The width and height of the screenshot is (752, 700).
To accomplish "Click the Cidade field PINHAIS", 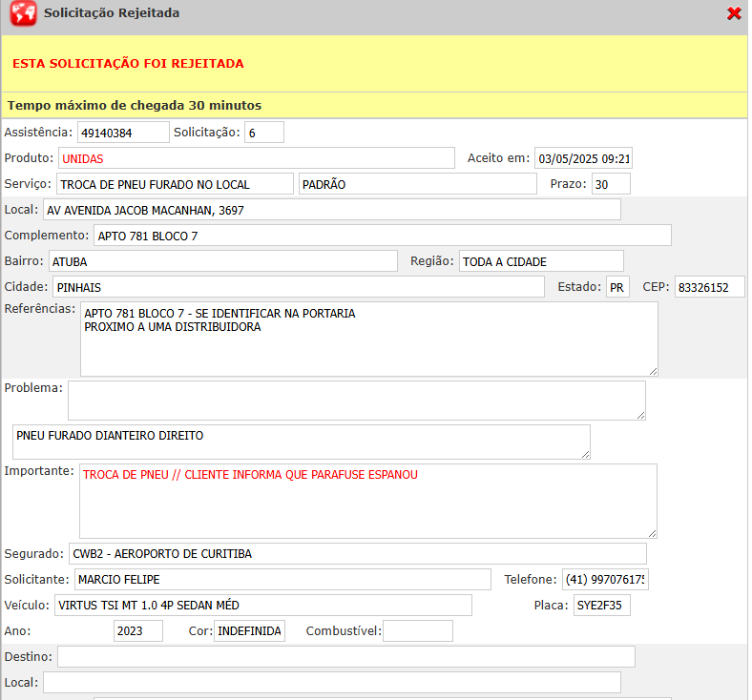I will 299,287.
